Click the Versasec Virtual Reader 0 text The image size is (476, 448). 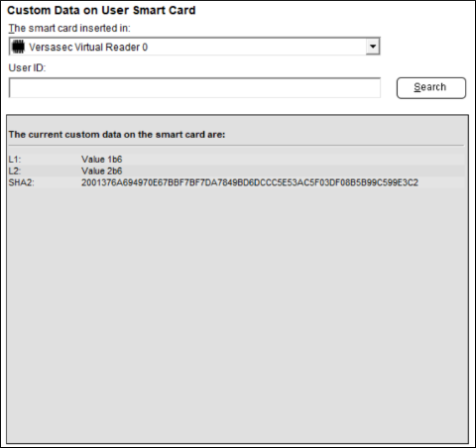click(88, 48)
